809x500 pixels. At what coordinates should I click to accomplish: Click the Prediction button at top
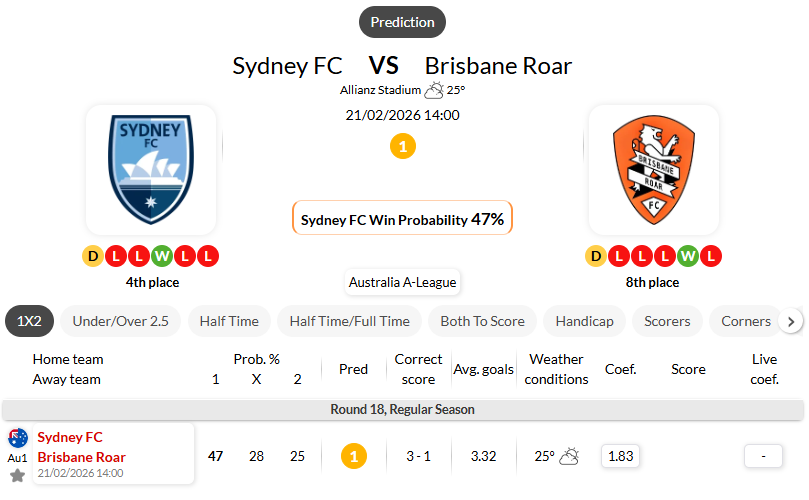(402, 22)
